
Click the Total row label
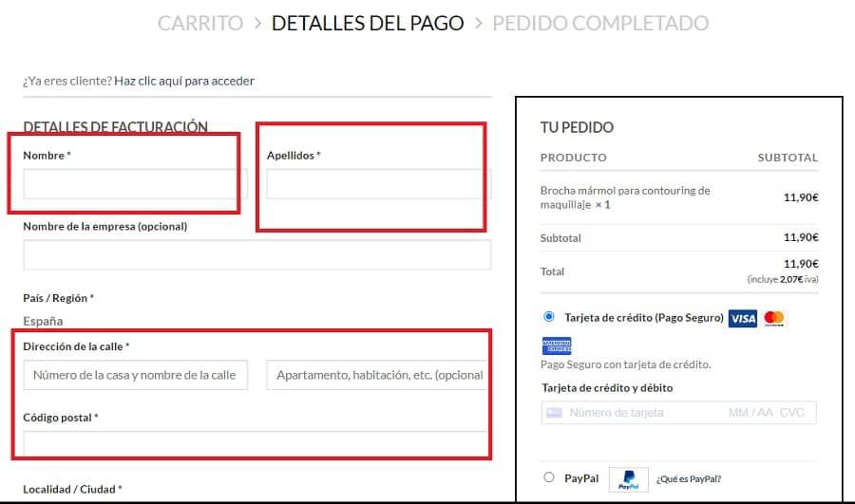[552, 271]
